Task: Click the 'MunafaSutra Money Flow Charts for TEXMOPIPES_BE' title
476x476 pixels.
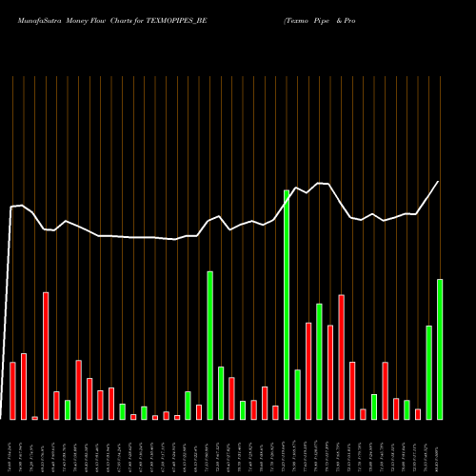Action: pyautogui.click(x=112, y=21)
